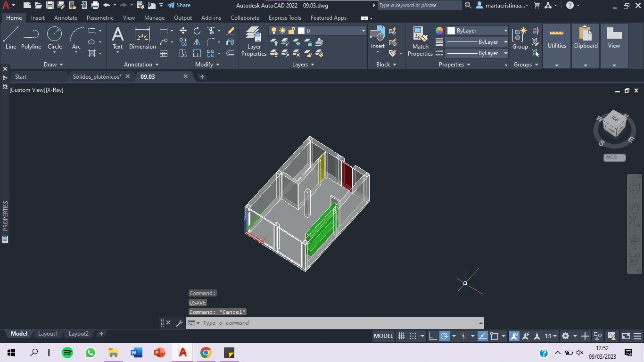
Task: Open customization wrench next to command line
Action: pyautogui.click(x=179, y=323)
